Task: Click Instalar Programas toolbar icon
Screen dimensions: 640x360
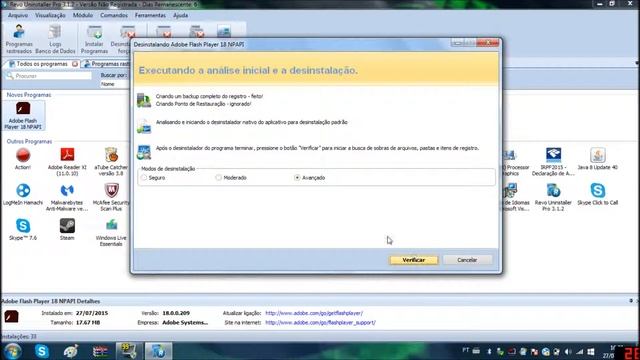Action: (94, 40)
